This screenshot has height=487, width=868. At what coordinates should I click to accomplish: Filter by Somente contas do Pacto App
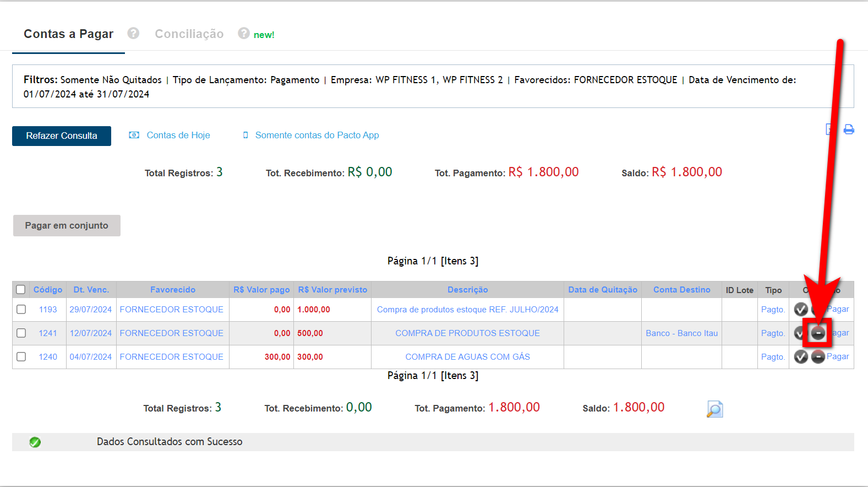[316, 136]
